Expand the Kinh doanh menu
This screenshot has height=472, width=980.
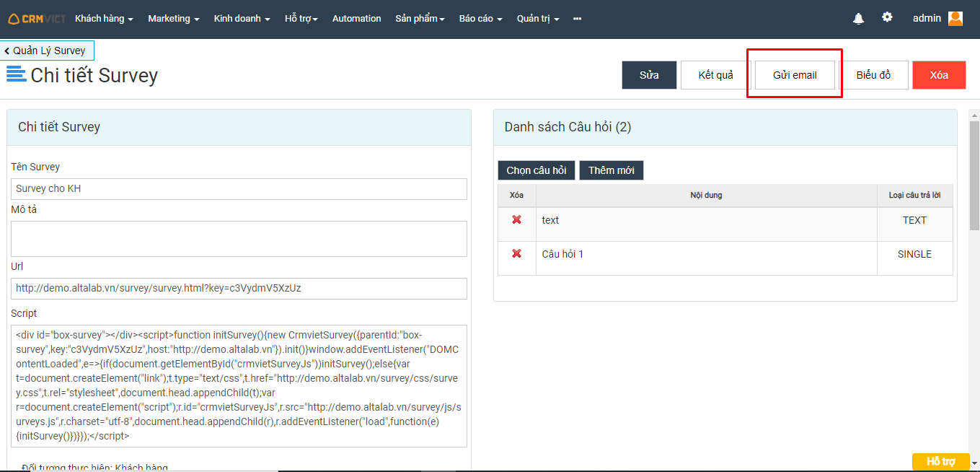coord(242,19)
